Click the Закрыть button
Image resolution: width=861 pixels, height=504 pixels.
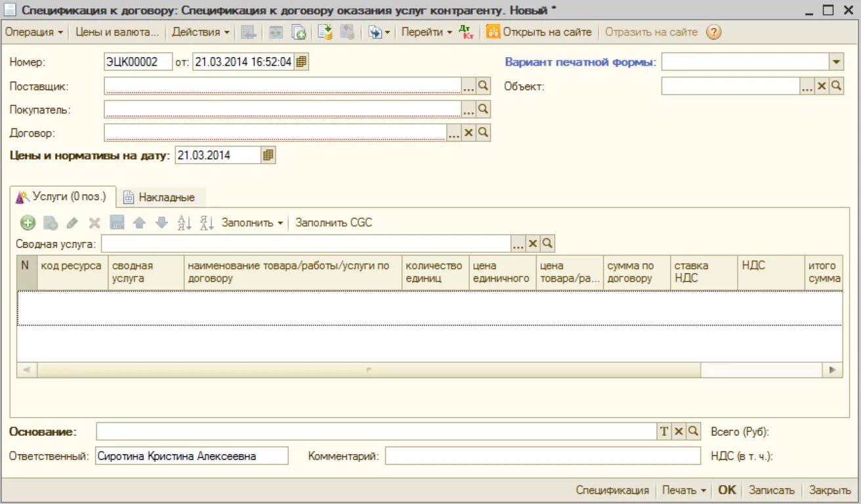(830, 490)
